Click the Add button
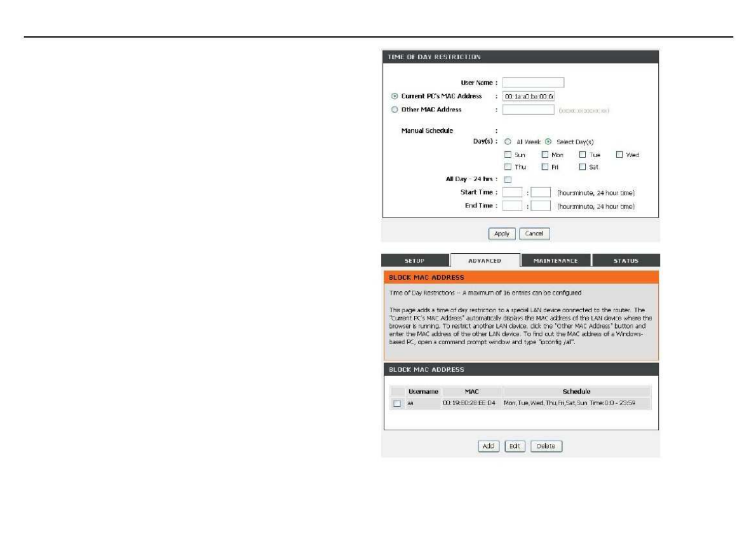 click(489, 446)
